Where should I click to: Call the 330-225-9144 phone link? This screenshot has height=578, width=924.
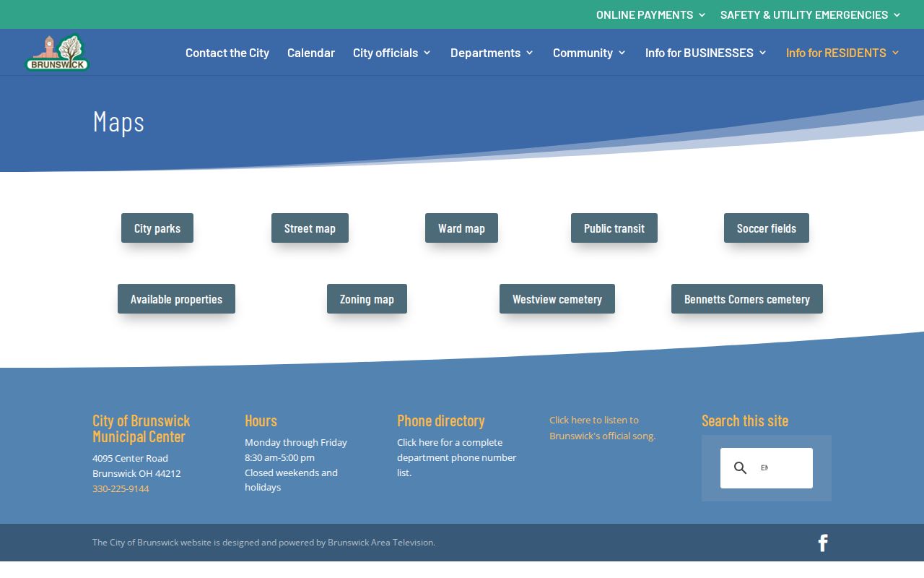[x=121, y=489]
